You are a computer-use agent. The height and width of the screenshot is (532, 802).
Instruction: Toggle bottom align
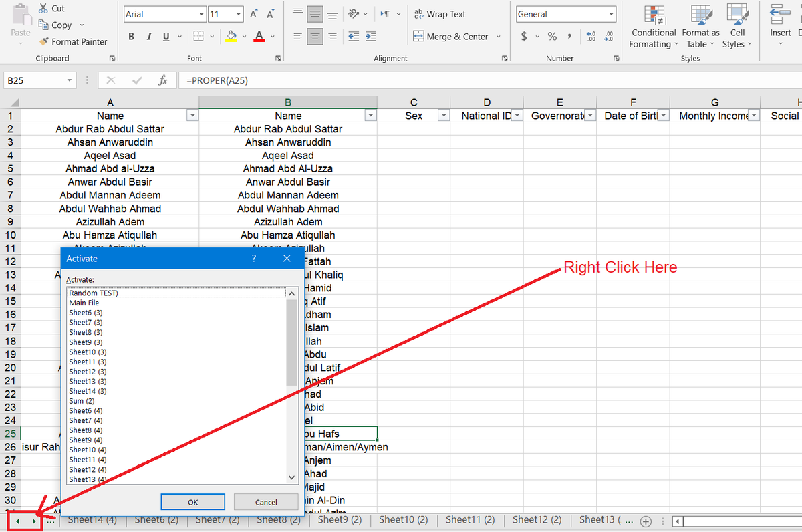(x=332, y=14)
